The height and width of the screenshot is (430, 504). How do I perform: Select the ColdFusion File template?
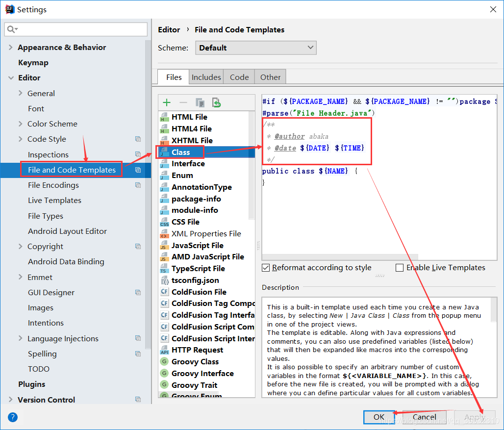click(x=207, y=292)
